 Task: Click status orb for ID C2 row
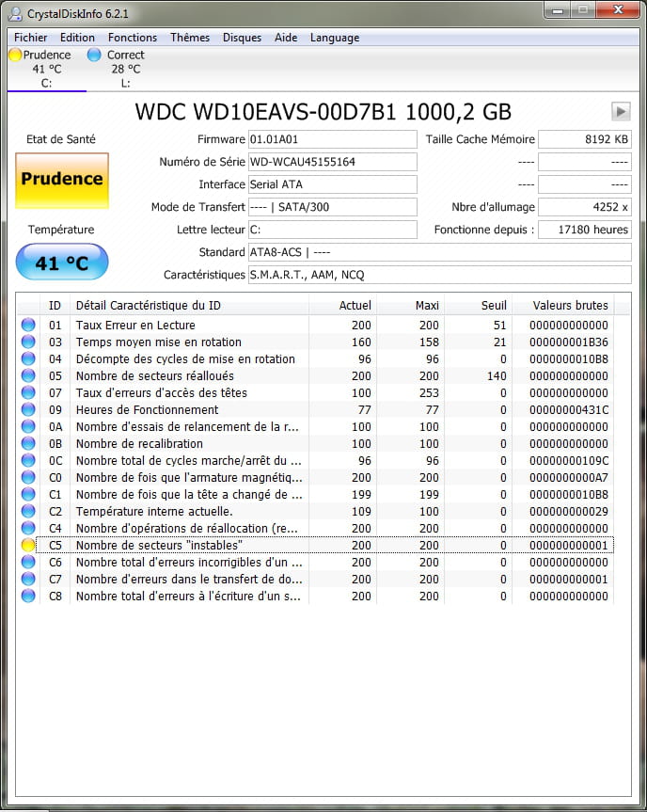pyautogui.click(x=28, y=511)
